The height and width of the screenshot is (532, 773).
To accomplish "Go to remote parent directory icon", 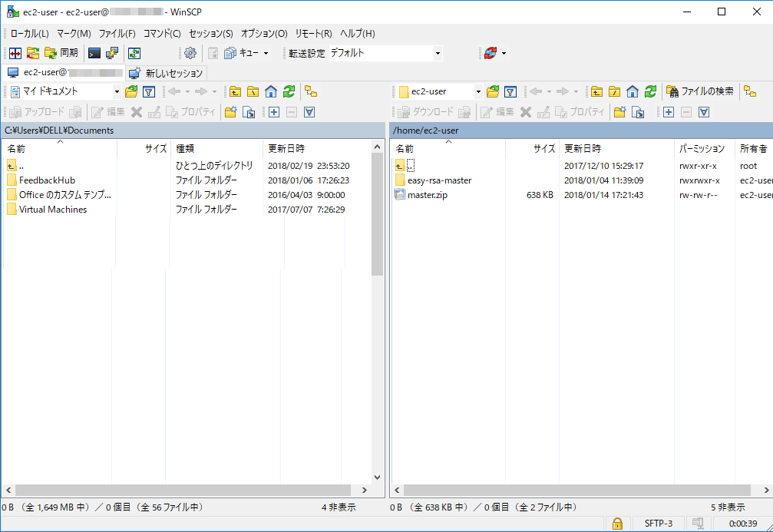I will [596, 91].
